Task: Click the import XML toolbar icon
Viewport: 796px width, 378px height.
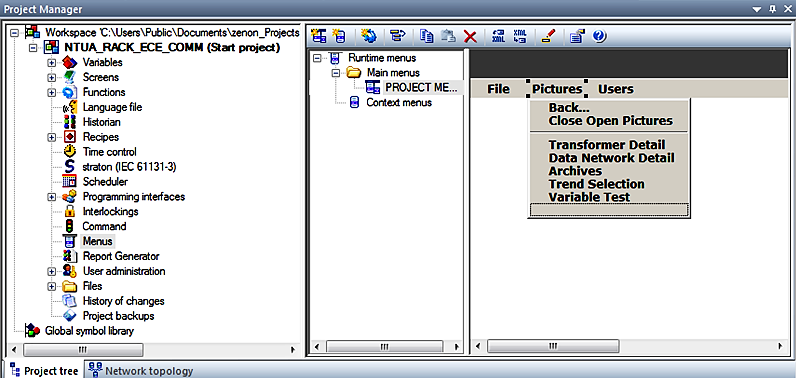Action: [x=520, y=36]
